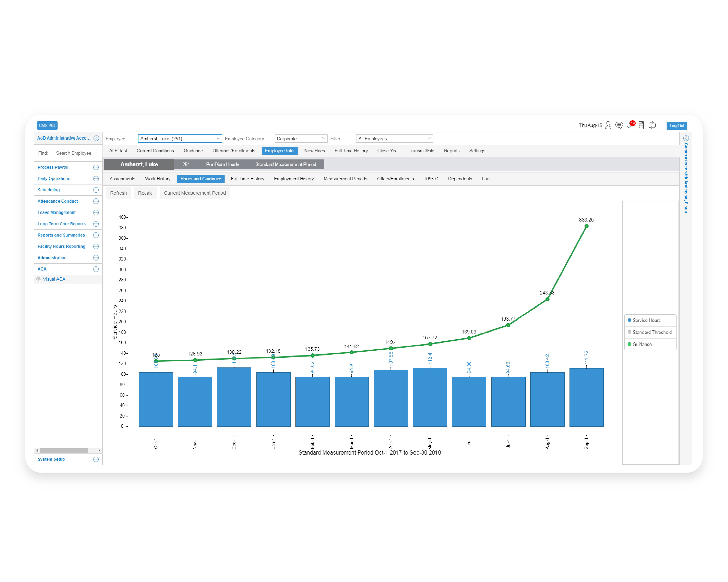This screenshot has height=582, width=728.
Task: Open the user profile icon in the header
Action: 608,125
